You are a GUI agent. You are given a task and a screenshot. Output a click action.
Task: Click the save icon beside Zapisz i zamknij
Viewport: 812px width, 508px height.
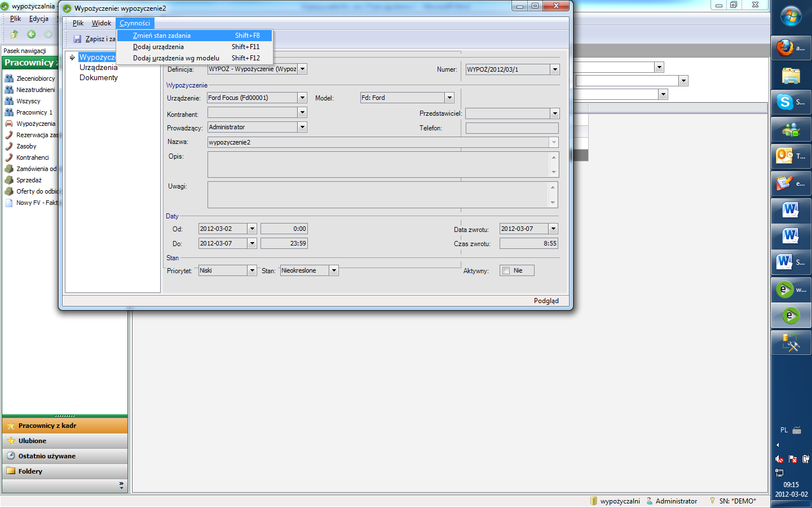(77, 39)
